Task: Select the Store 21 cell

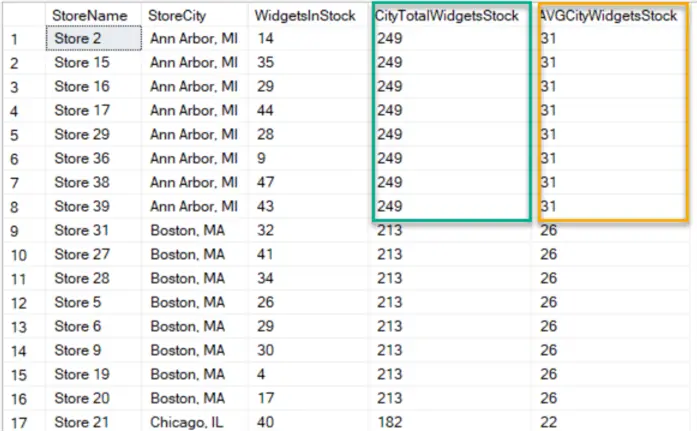Action: pyautogui.click(x=93, y=421)
